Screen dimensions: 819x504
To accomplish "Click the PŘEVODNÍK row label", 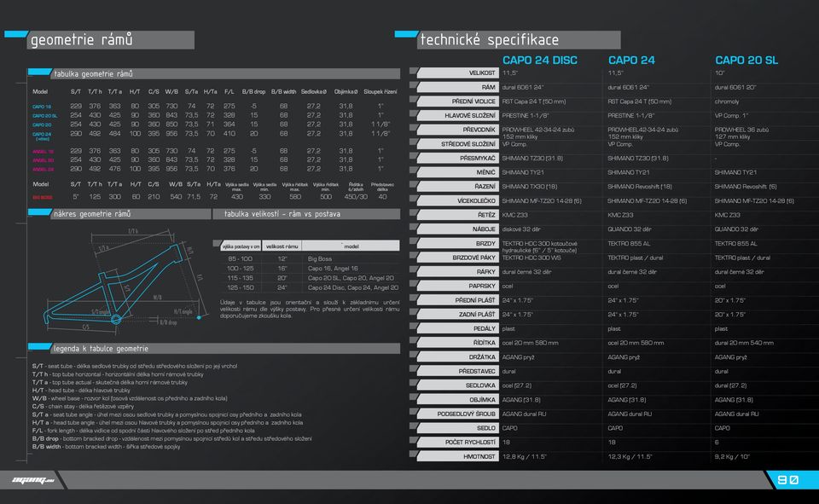I will 457,130.
